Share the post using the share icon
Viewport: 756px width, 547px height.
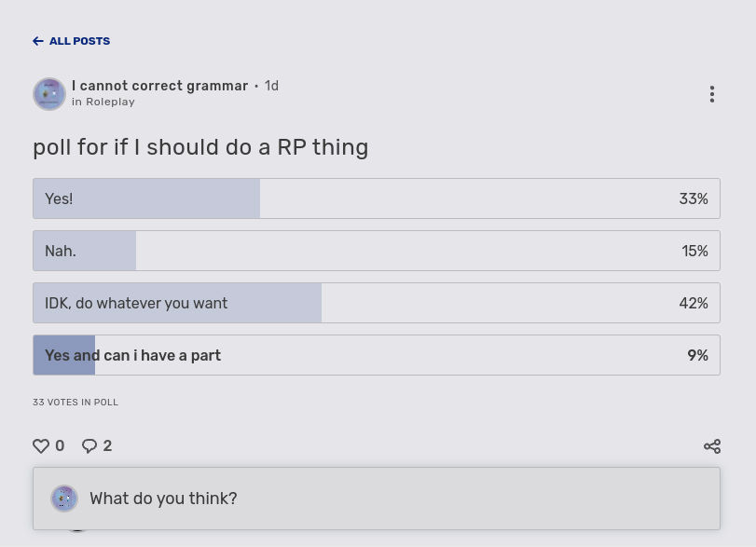[712, 446]
